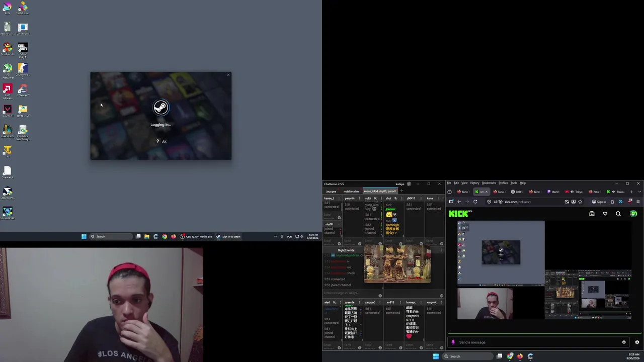The width and height of the screenshot is (644, 362).
Task: Open the bottom taskbar Start button
Action: pyautogui.click(x=436, y=356)
